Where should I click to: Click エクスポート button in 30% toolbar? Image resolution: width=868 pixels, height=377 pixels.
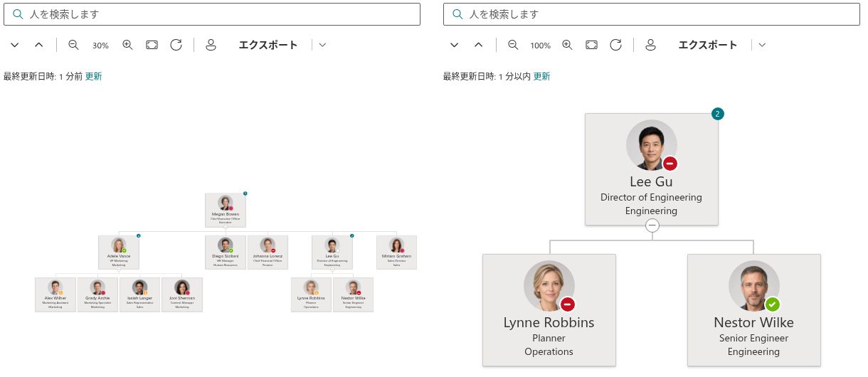pos(268,45)
